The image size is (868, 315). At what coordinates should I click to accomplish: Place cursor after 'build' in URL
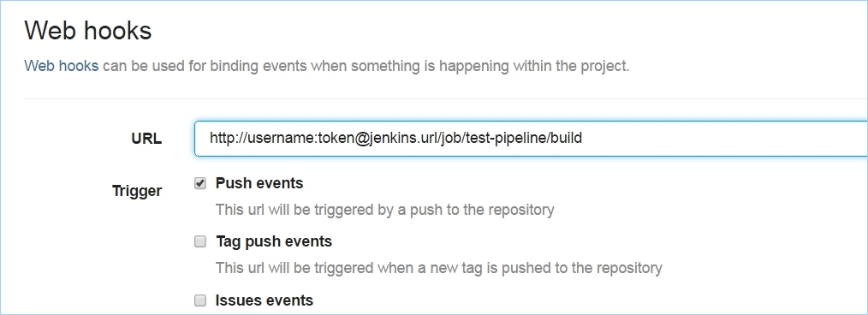[x=583, y=138]
